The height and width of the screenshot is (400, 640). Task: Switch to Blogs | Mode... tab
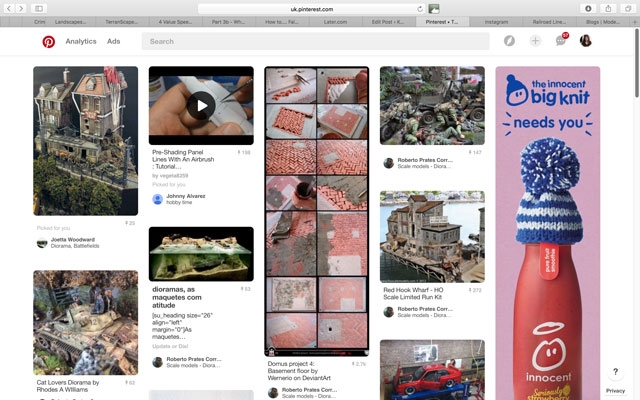pos(603,22)
